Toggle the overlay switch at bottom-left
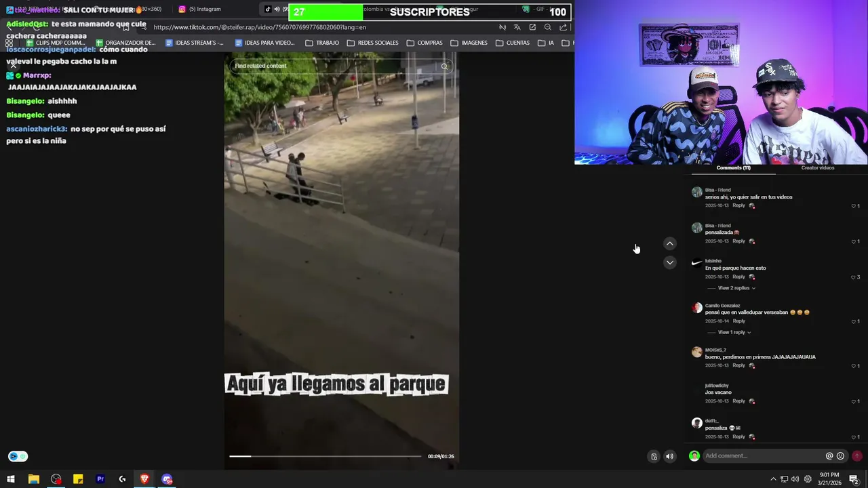This screenshot has height=488, width=868. [18, 456]
